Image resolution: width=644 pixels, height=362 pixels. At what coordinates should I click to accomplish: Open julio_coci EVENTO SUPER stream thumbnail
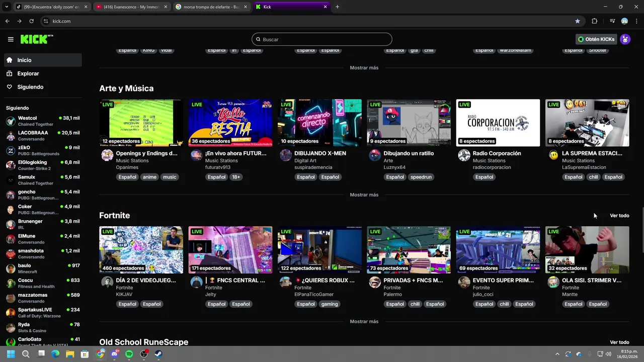point(498,250)
